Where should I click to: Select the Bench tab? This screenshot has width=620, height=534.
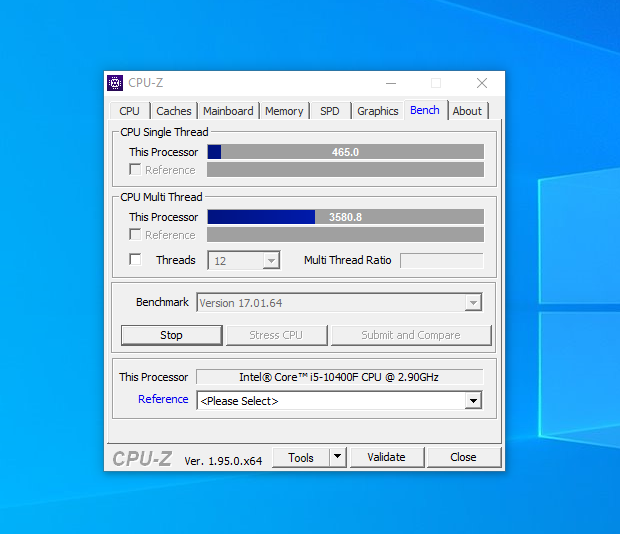[x=425, y=110]
